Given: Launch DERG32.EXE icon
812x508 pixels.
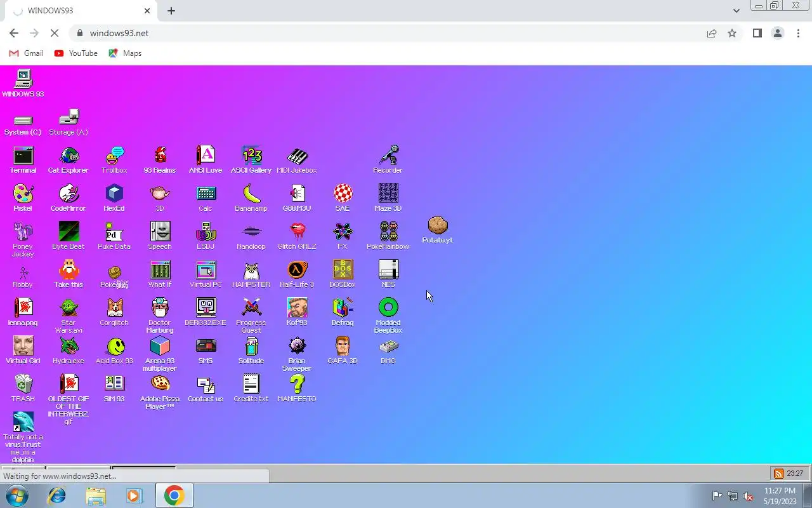Looking at the screenshot, I should coord(206,312).
